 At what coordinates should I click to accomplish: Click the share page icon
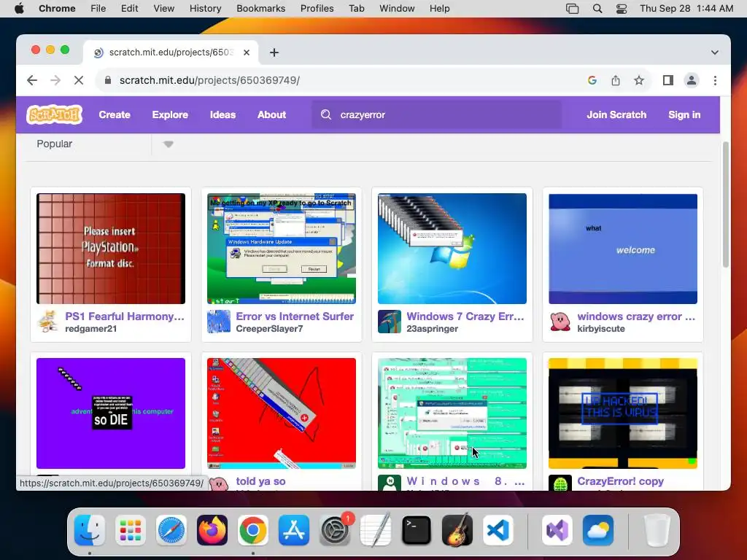click(616, 80)
